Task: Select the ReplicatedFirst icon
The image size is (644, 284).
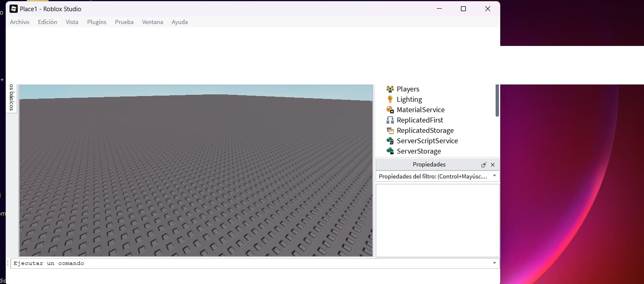Action: [x=390, y=120]
